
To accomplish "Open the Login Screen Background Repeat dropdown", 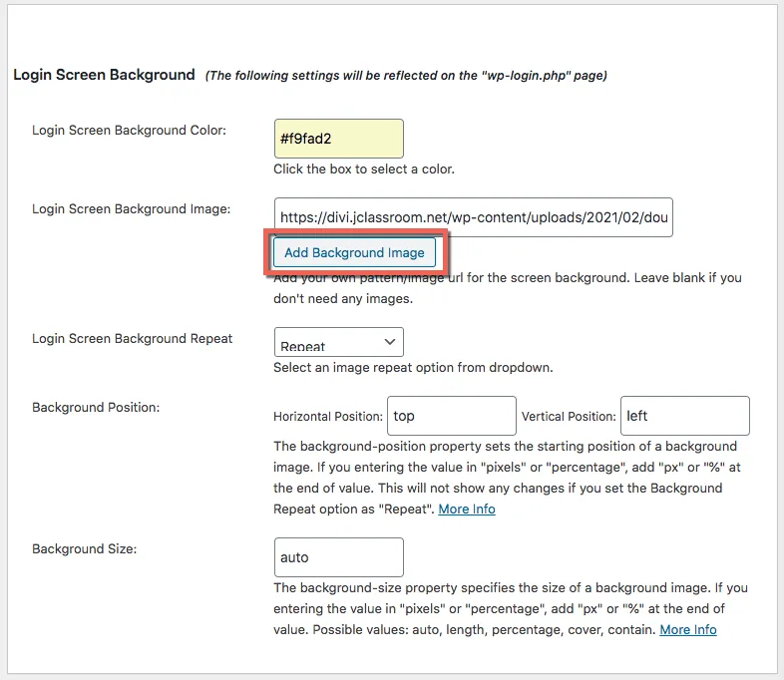I will [x=338, y=343].
